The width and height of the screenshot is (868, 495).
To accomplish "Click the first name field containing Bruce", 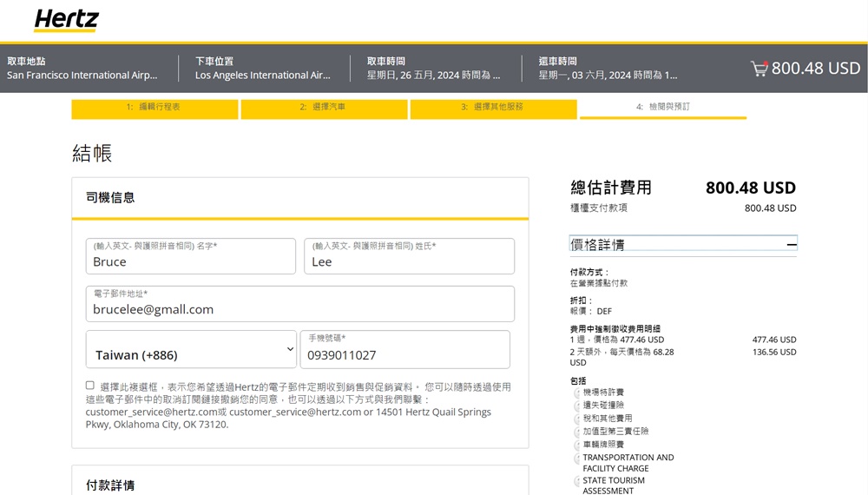I will (190, 256).
